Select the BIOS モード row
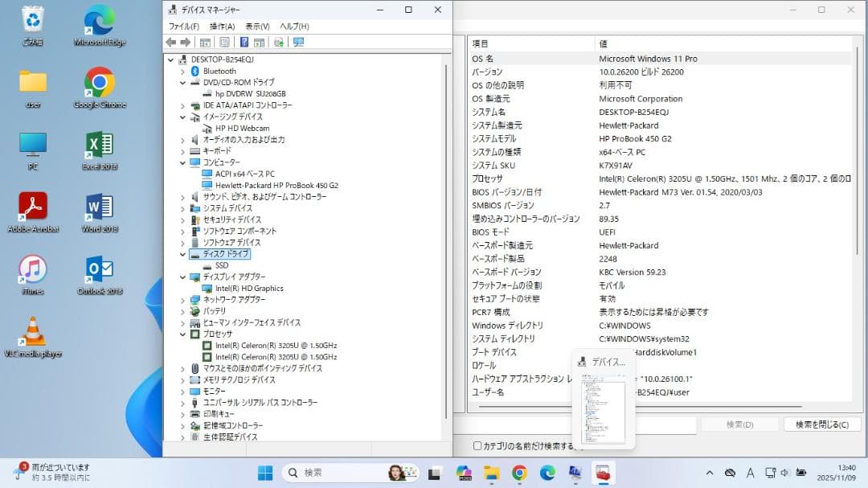The width and height of the screenshot is (868, 488). (x=660, y=232)
